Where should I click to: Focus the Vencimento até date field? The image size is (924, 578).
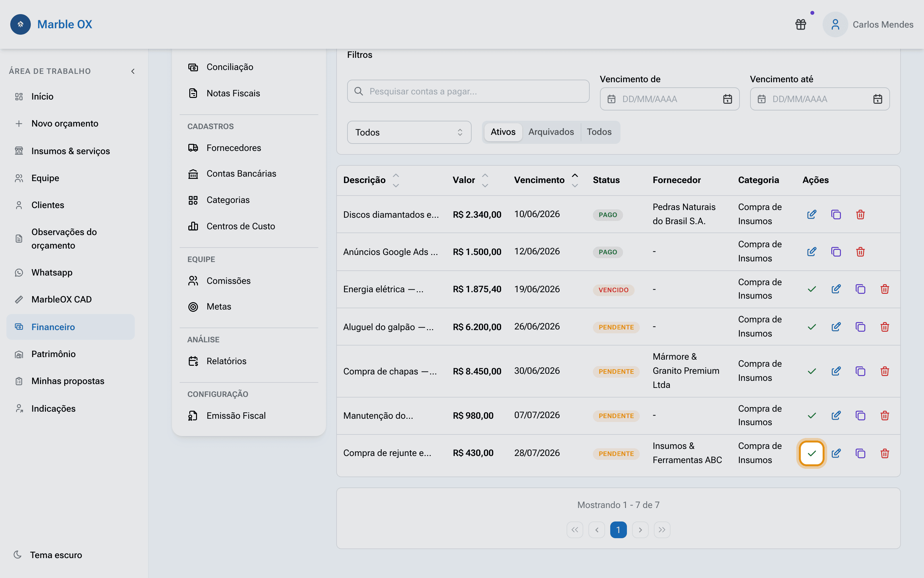820,99
